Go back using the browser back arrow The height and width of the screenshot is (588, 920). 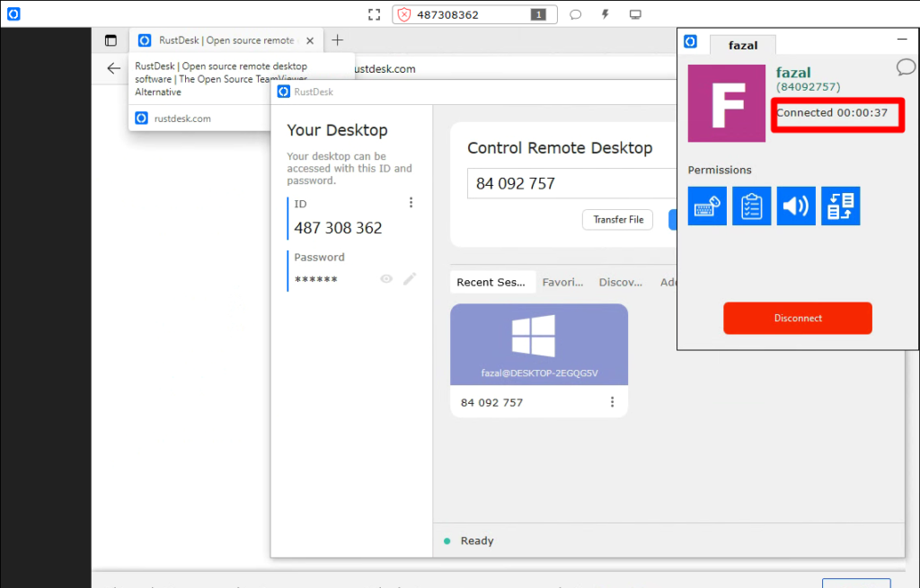coord(114,68)
